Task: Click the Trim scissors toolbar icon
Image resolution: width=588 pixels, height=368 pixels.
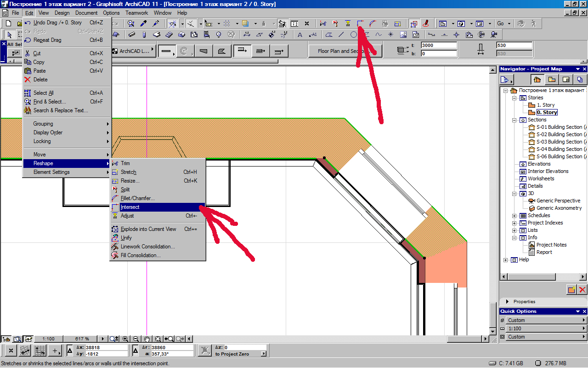Action: pos(323,23)
